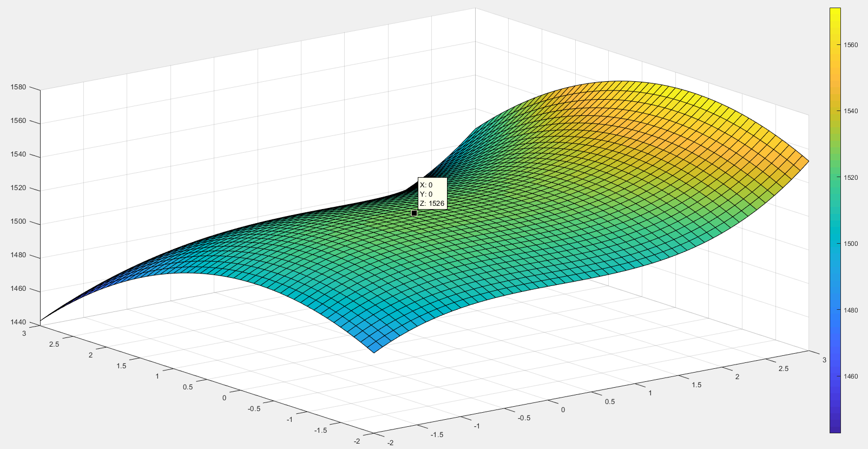
Task: Select the data tip box showing Z: 1526
Action: click(x=432, y=194)
